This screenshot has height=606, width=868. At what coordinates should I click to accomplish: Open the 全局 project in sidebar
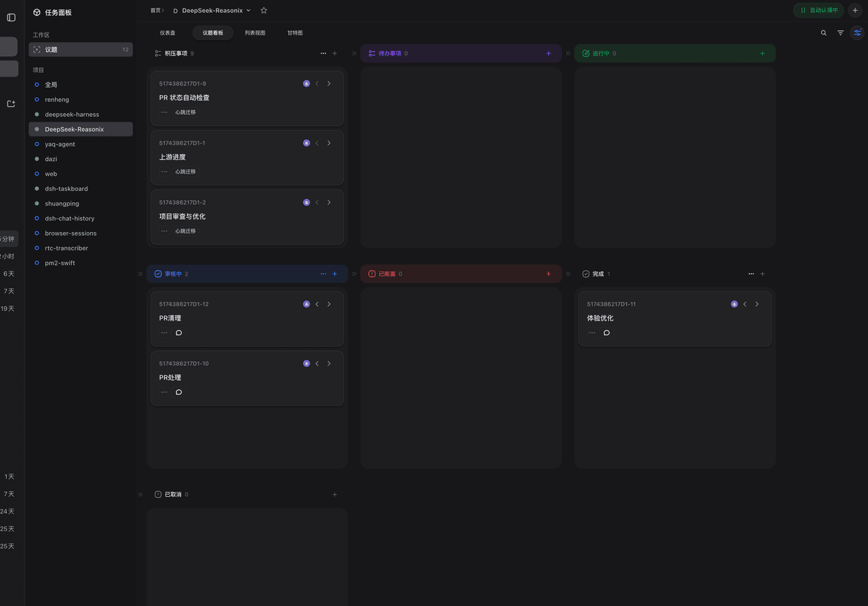[x=81, y=85]
